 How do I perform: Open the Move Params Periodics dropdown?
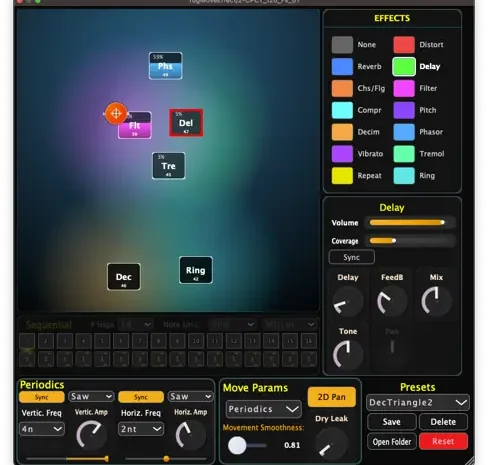[x=263, y=409]
